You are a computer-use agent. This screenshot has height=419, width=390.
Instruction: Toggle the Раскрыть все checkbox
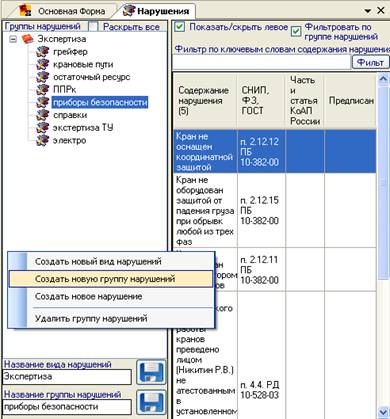(94, 26)
